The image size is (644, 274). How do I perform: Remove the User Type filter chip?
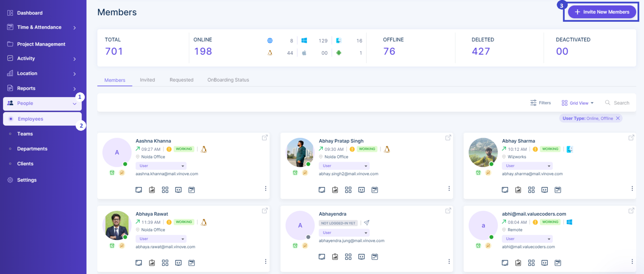[618, 118]
